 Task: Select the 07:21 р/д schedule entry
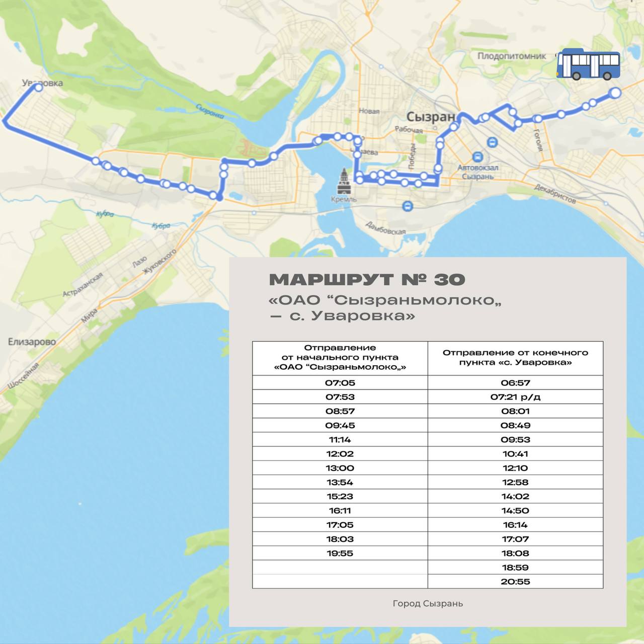[515, 397]
